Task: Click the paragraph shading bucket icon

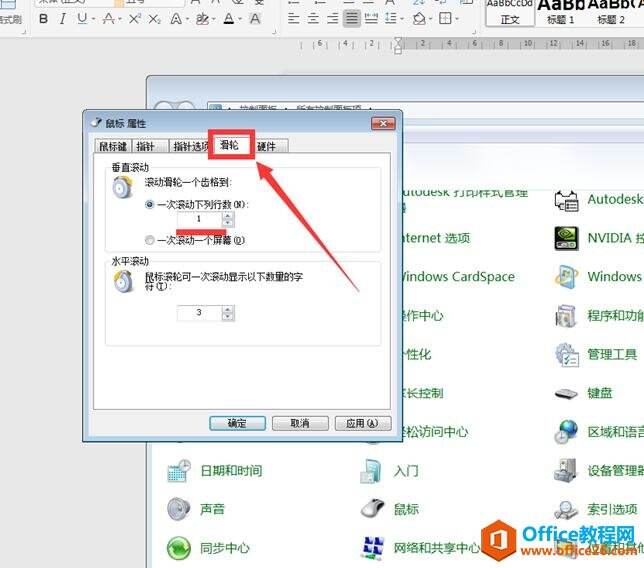Action: click(x=419, y=18)
